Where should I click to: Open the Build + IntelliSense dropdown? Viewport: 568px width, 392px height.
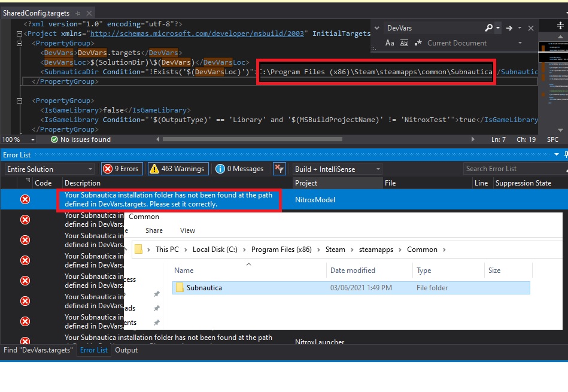(337, 169)
